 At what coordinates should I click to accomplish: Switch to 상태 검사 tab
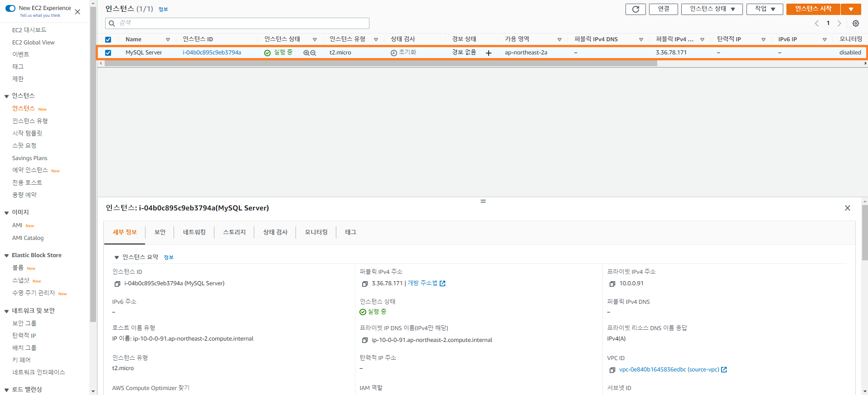[275, 232]
